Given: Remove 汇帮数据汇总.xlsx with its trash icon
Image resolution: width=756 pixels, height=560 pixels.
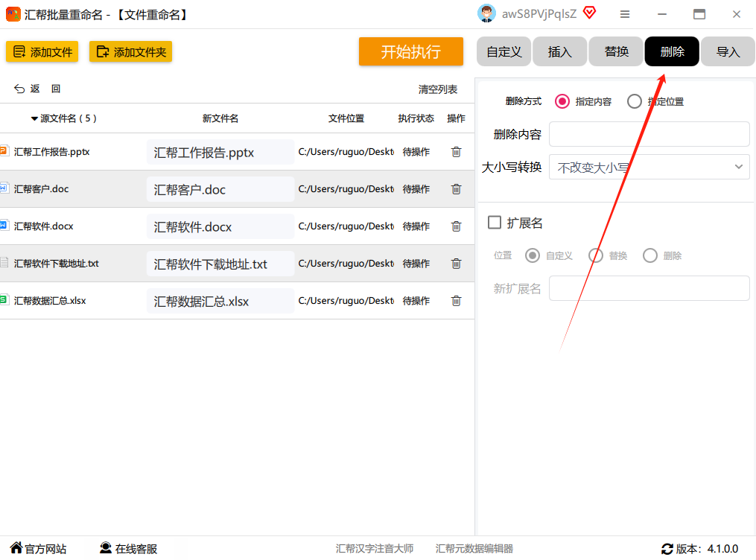Looking at the screenshot, I should click(x=456, y=301).
